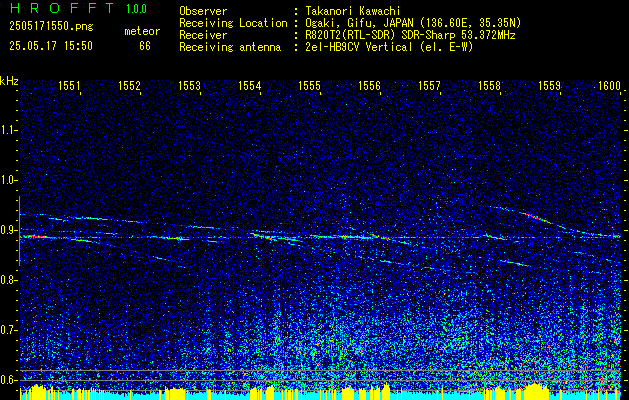Click the date 25.05.17 15:50
Screen dimensions: 629x400
51,46
